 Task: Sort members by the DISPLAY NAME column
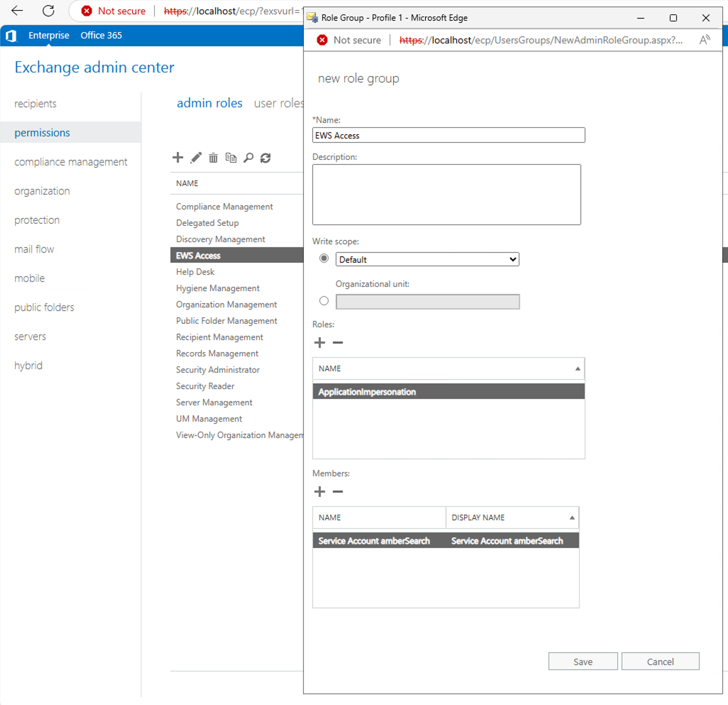(512, 517)
